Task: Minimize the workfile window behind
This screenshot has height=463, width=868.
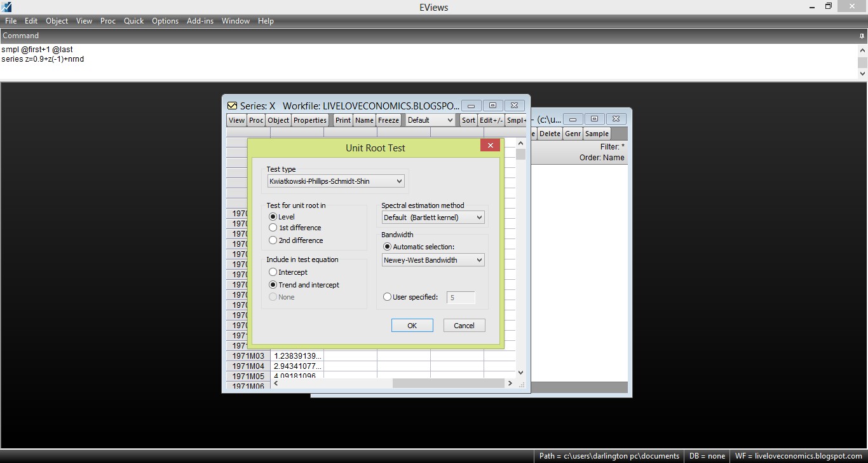Action: click(573, 119)
